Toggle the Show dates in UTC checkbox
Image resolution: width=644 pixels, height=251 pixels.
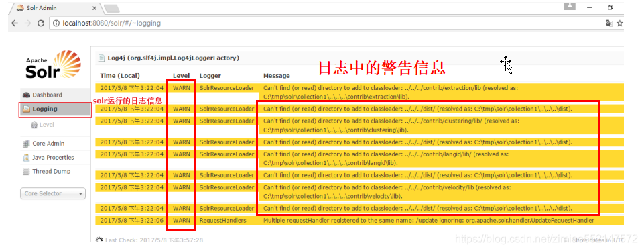[566, 240]
